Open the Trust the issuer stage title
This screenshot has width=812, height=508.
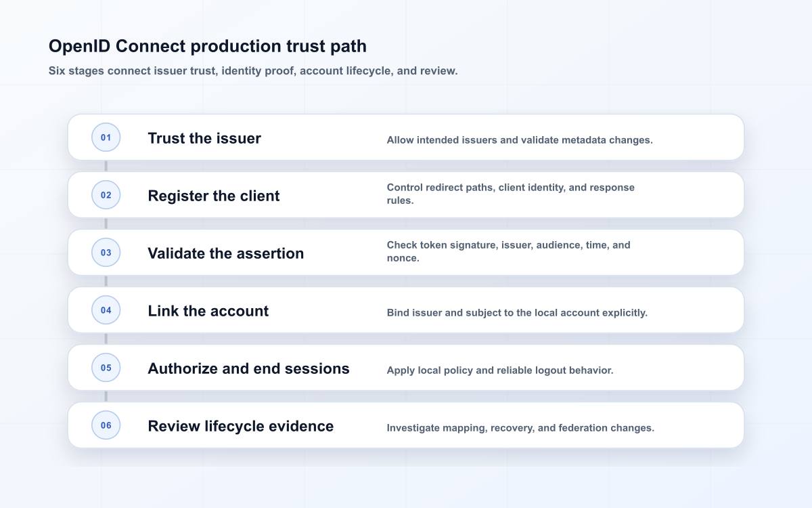(x=204, y=138)
